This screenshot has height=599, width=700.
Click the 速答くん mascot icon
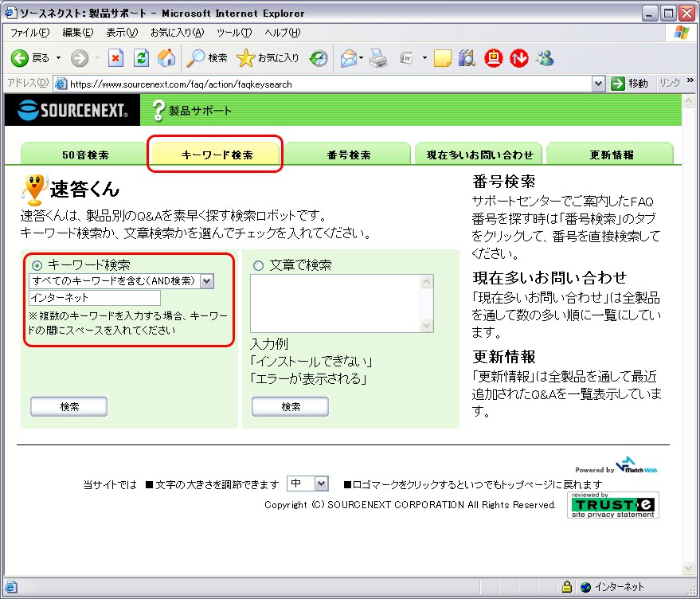[x=35, y=190]
